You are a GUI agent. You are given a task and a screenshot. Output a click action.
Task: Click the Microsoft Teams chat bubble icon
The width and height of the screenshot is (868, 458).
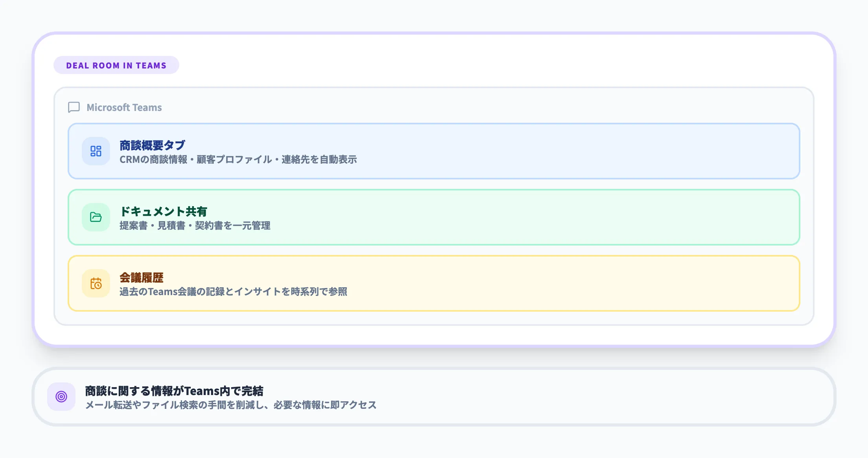click(x=74, y=107)
